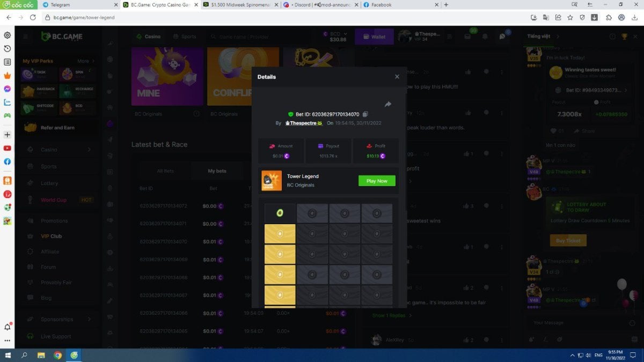Close the Details dialog
This screenshot has width=644, height=362.
click(397, 77)
